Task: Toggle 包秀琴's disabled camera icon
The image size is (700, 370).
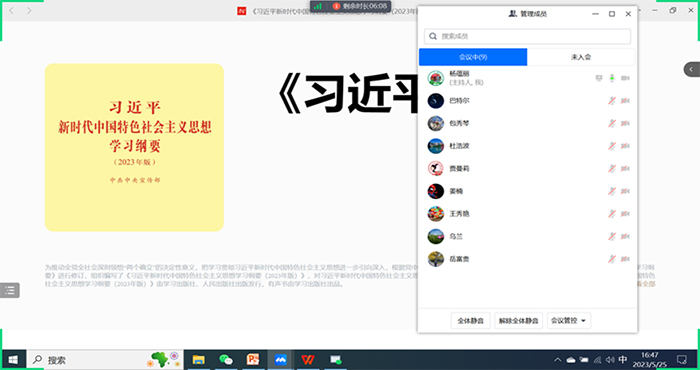Action: coord(625,123)
